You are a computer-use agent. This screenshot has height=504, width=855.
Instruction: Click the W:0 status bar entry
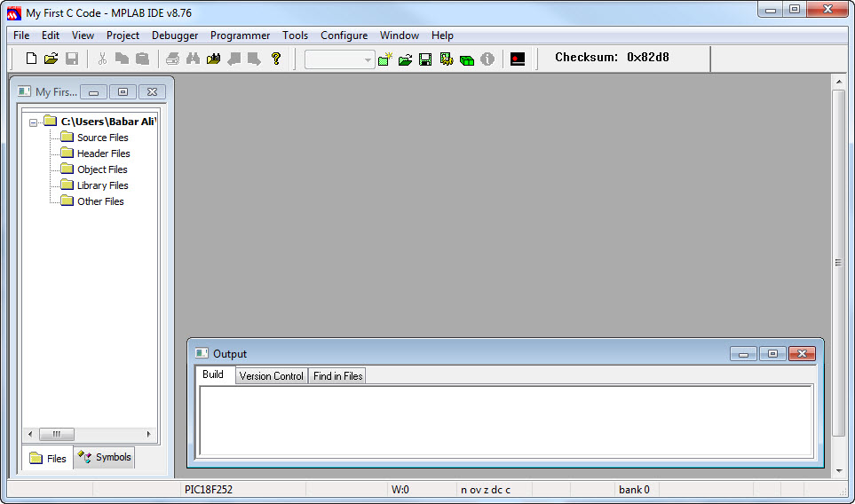pos(400,489)
